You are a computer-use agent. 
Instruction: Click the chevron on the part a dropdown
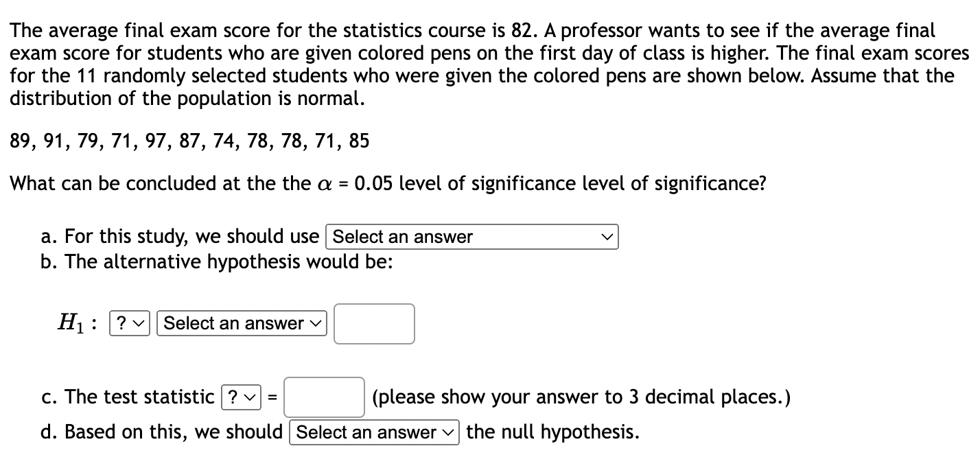click(608, 237)
